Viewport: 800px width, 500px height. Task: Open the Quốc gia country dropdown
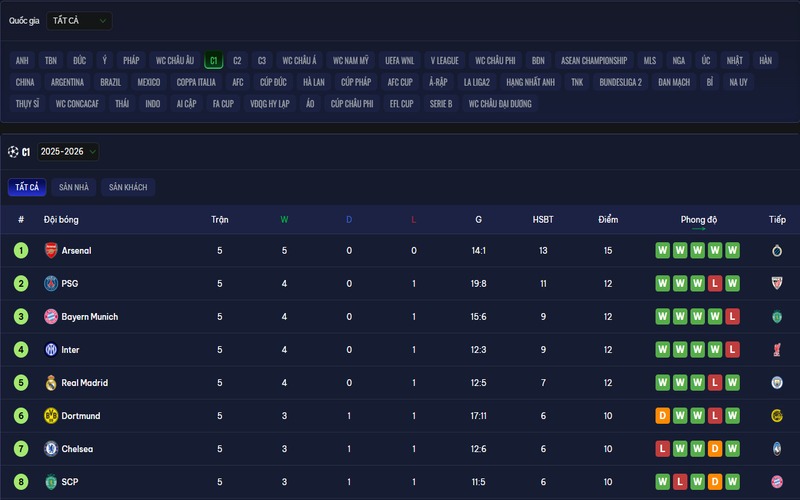79,20
